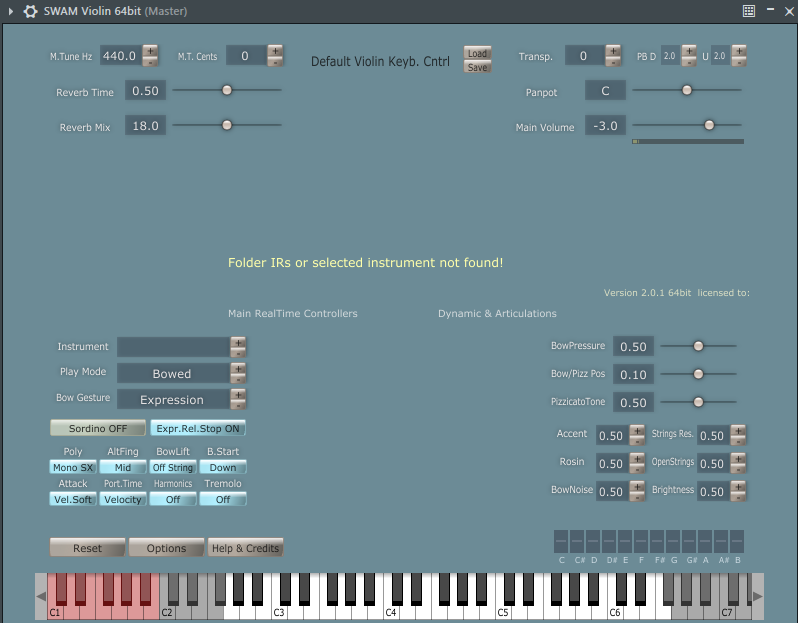The height and width of the screenshot is (623, 798).
Task: Increase PB U range with plus stepper
Action: pyautogui.click(x=739, y=51)
